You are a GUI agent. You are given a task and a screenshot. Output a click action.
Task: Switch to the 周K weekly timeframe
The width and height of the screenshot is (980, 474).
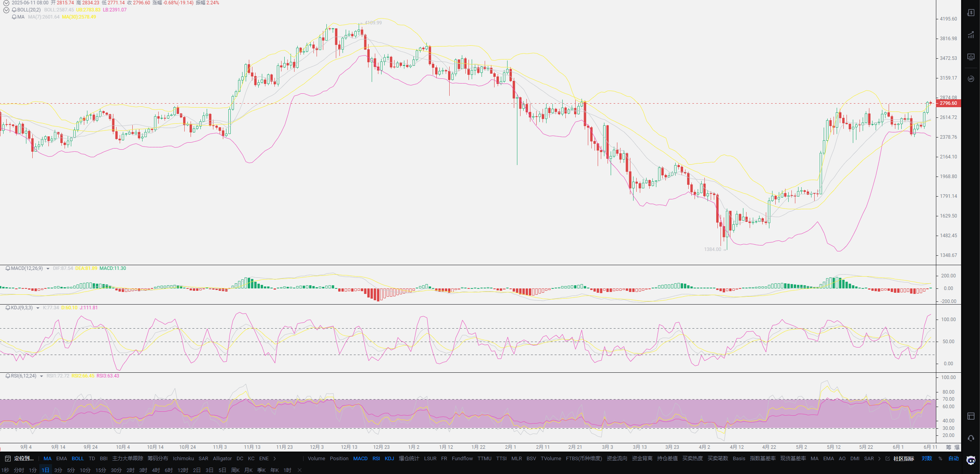click(x=235, y=470)
